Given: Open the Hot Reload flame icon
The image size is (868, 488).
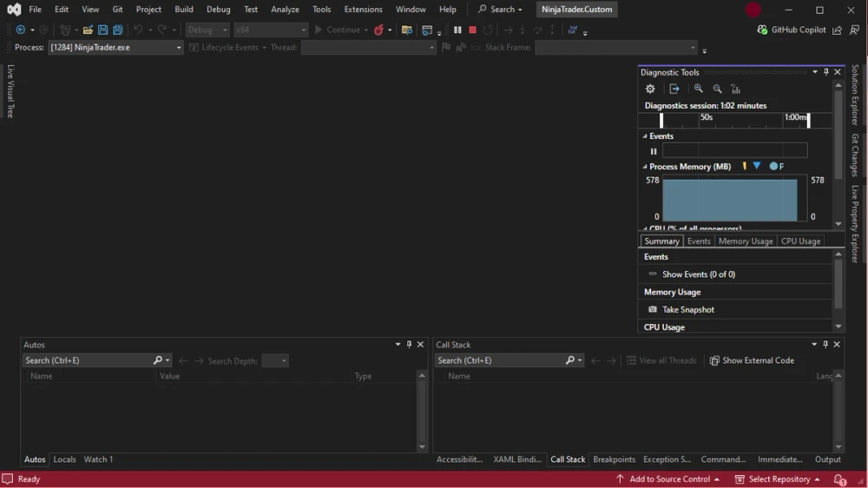Looking at the screenshot, I should pos(378,30).
